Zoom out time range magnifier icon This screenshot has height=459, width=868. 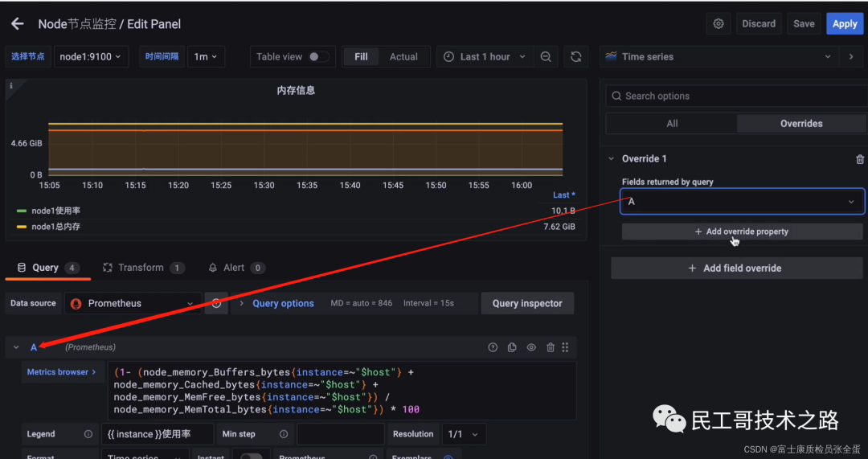click(545, 56)
